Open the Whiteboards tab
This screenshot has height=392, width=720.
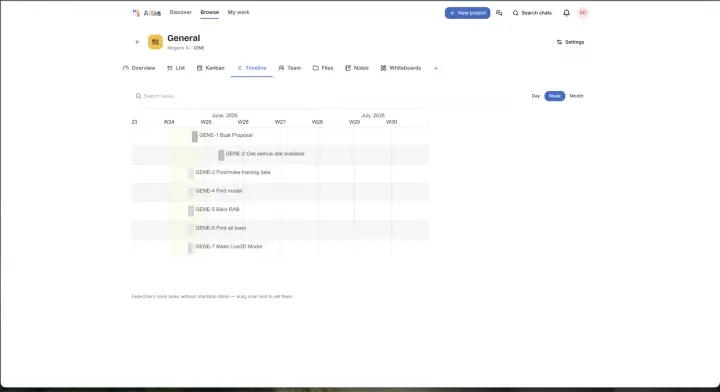tap(401, 68)
